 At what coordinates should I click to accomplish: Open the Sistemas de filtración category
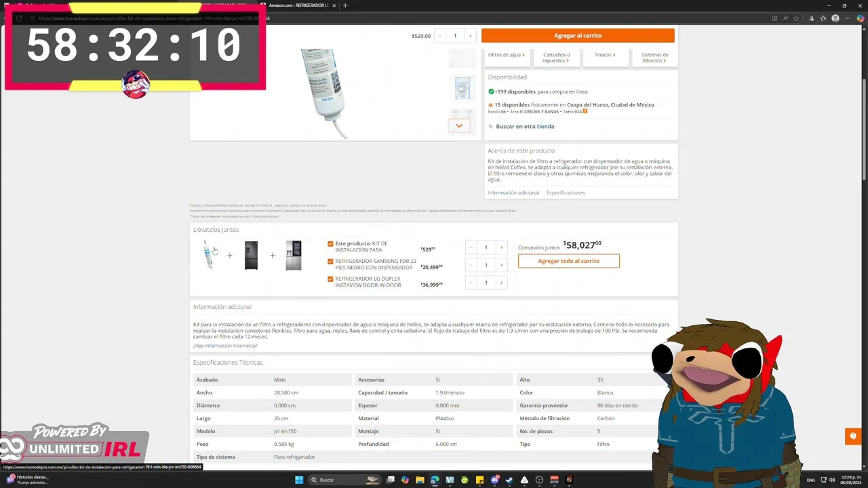point(655,58)
